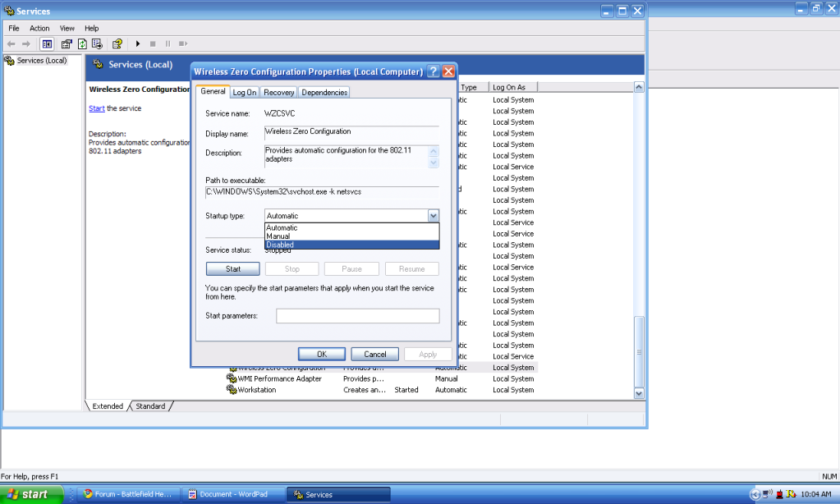Click OK to confirm the properties

321,354
